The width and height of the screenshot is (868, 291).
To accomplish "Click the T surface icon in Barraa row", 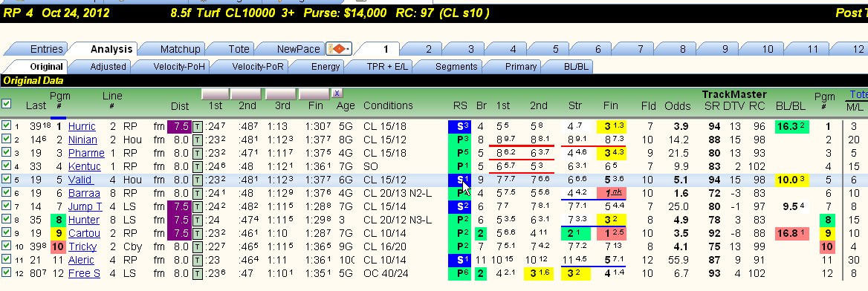I will click(198, 193).
